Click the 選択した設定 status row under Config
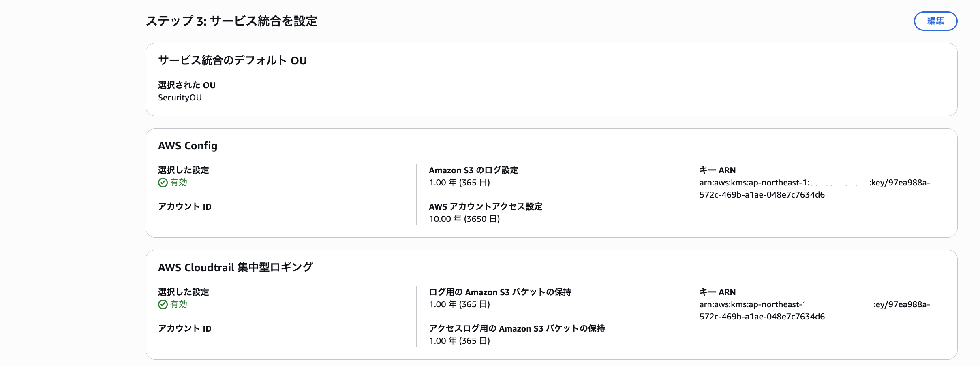Screen dimensions: 980x366 (x=184, y=170)
